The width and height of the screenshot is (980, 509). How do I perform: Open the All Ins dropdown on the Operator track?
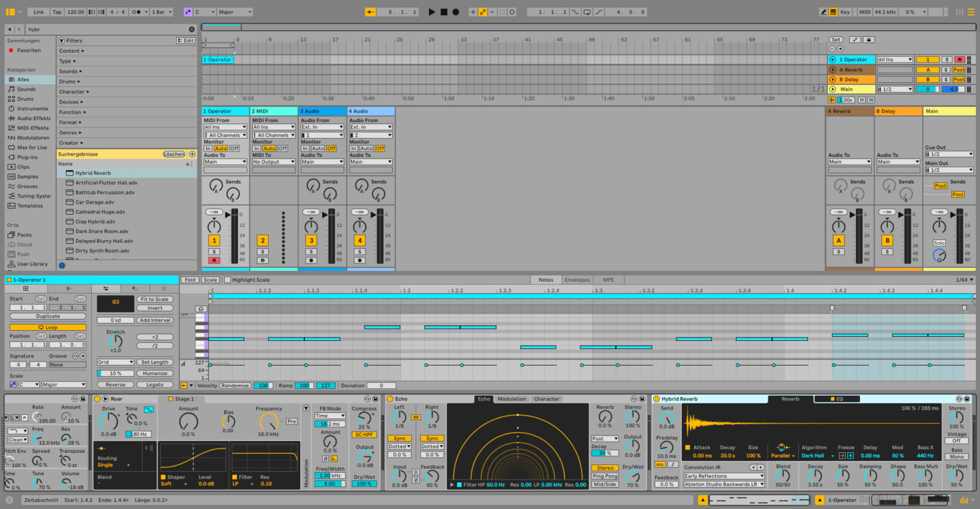(225, 127)
